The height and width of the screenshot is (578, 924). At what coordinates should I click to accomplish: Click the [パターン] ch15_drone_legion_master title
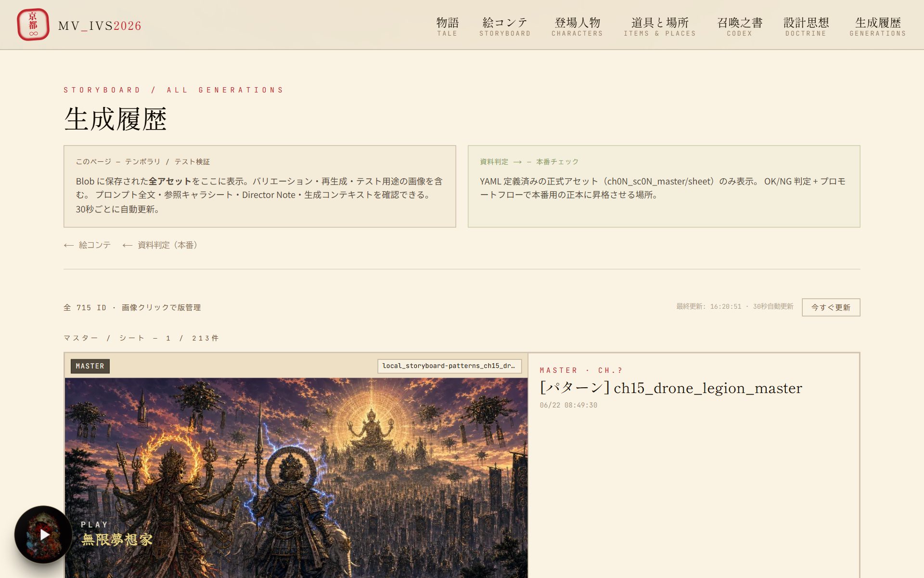tap(671, 388)
